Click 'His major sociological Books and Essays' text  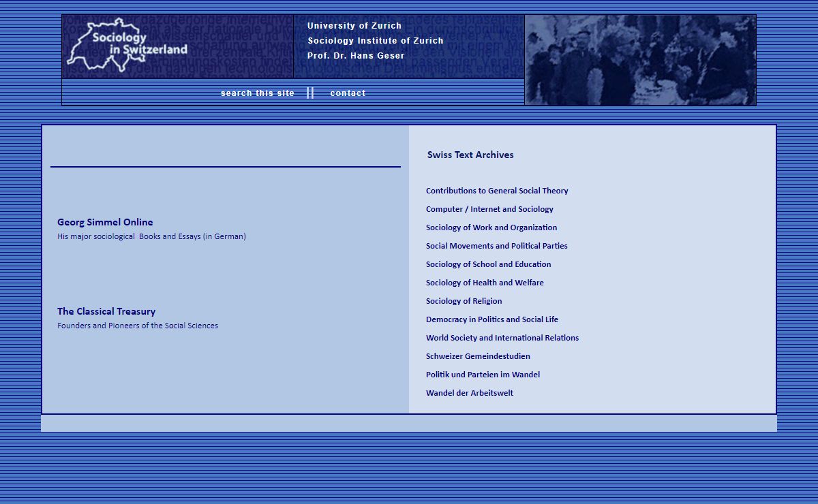(151, 236)
